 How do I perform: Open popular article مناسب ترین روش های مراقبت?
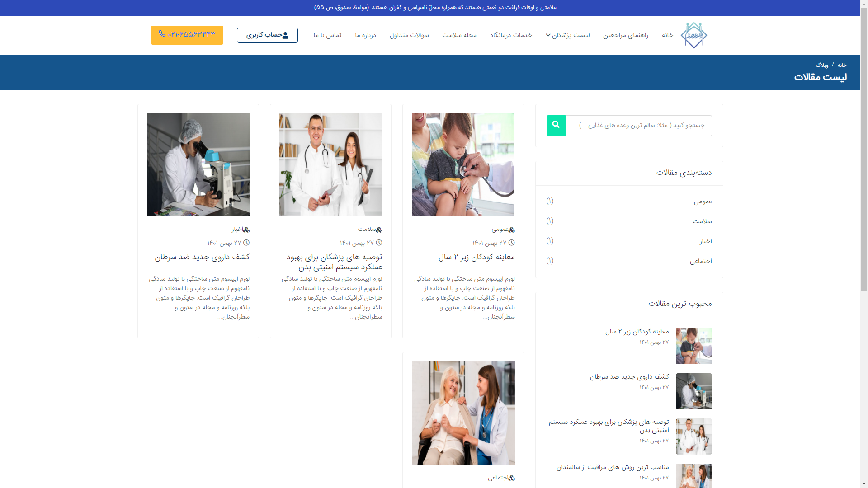613,467
